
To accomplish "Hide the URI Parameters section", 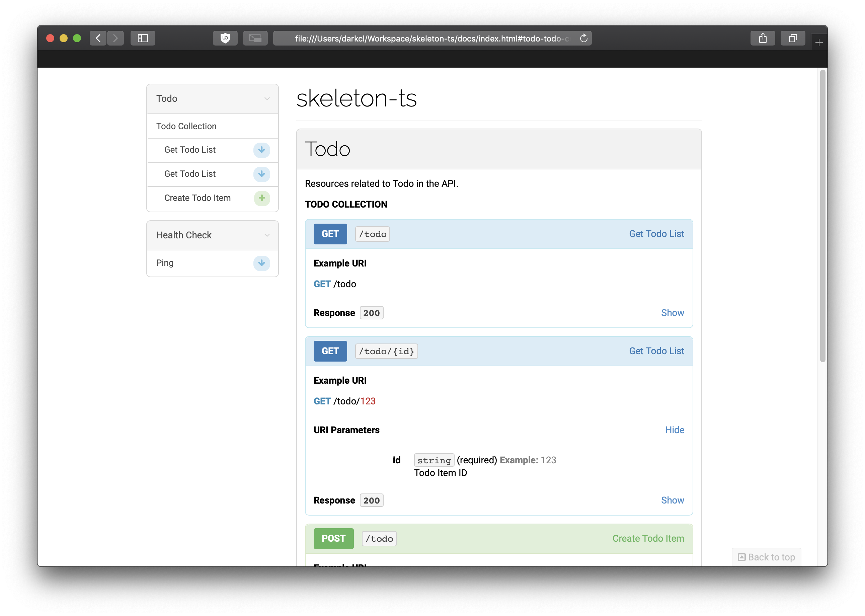I will click(674, 430).
